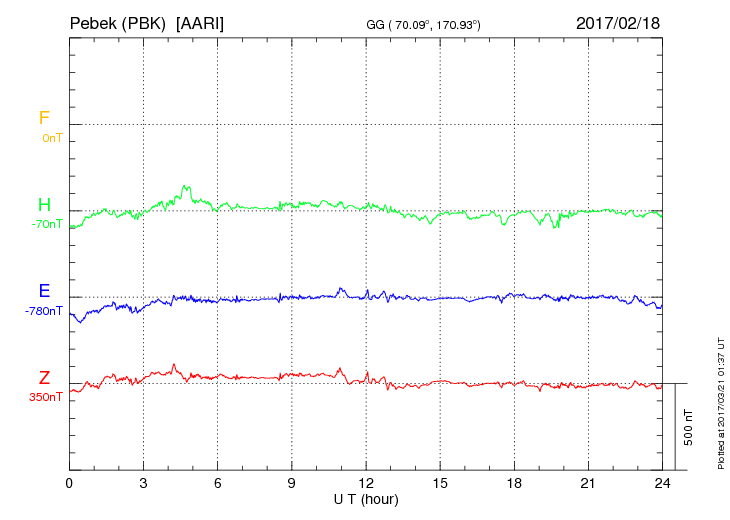This screenshot has height=520, width=730.
Task: Click the 0nT baseline value
Action: [52, 138]
